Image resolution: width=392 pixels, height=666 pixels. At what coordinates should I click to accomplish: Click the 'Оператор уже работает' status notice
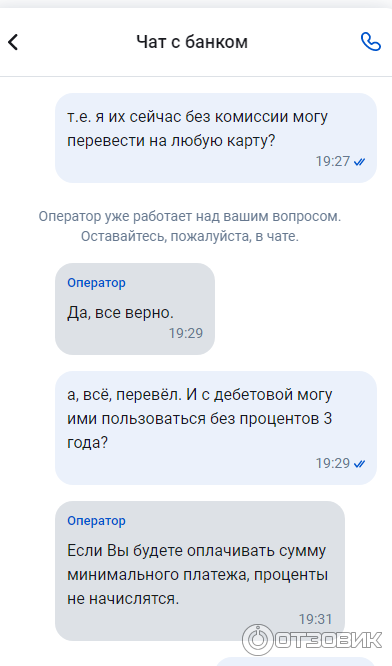[x=190, y=226]
